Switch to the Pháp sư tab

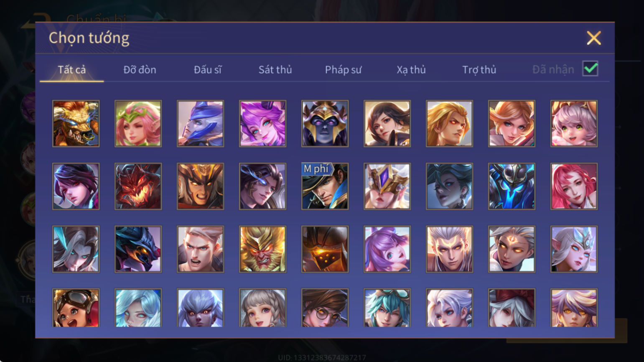click(x=343, y=70)
